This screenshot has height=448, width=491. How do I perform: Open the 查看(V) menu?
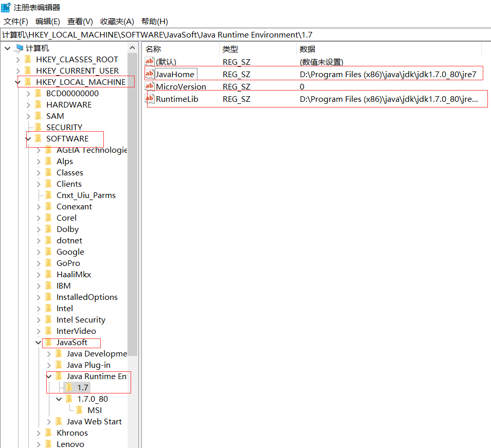coord(80,22)
